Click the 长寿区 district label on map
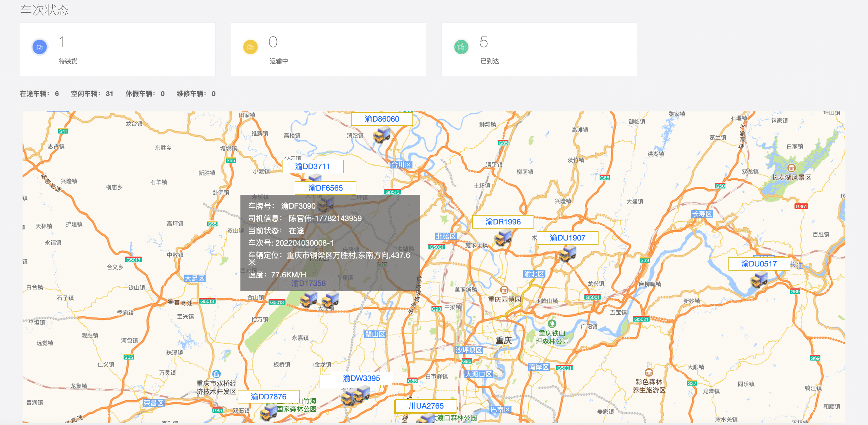868x425 pixels. point(702,214)
